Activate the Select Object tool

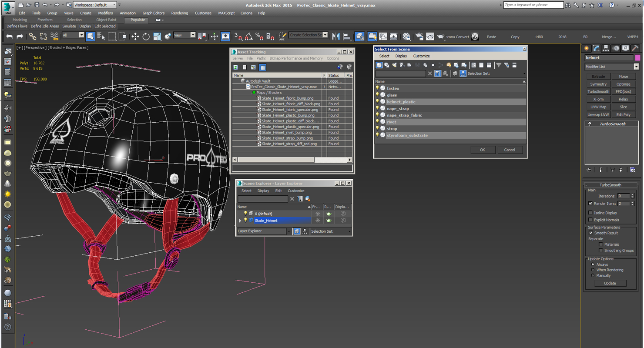91,37
